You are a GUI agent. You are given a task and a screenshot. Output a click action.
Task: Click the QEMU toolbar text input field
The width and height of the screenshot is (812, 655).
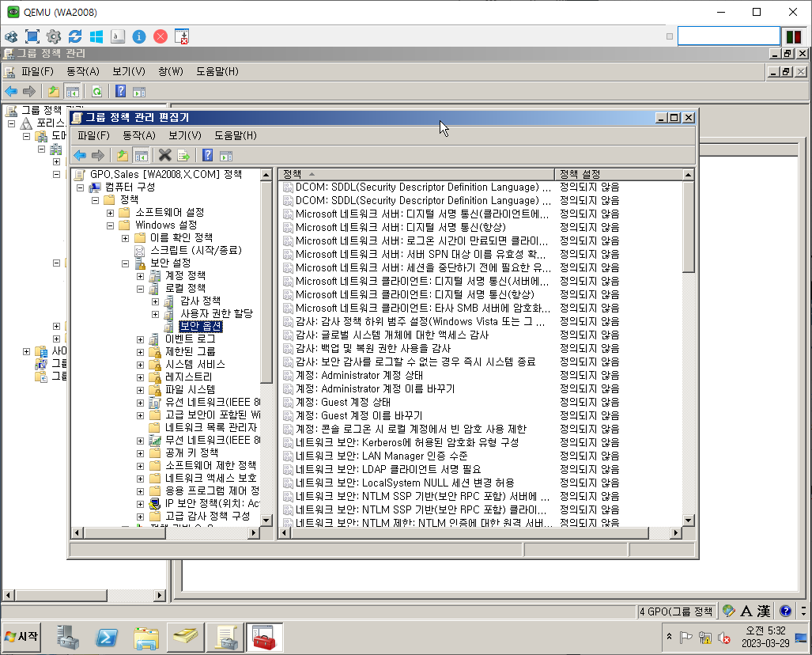[x=728, y=36]
